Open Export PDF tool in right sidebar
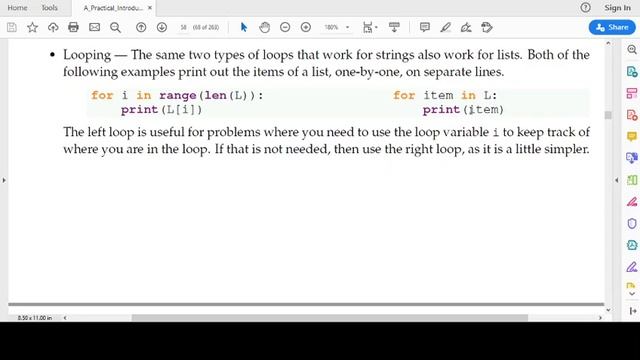 (632, 72)
